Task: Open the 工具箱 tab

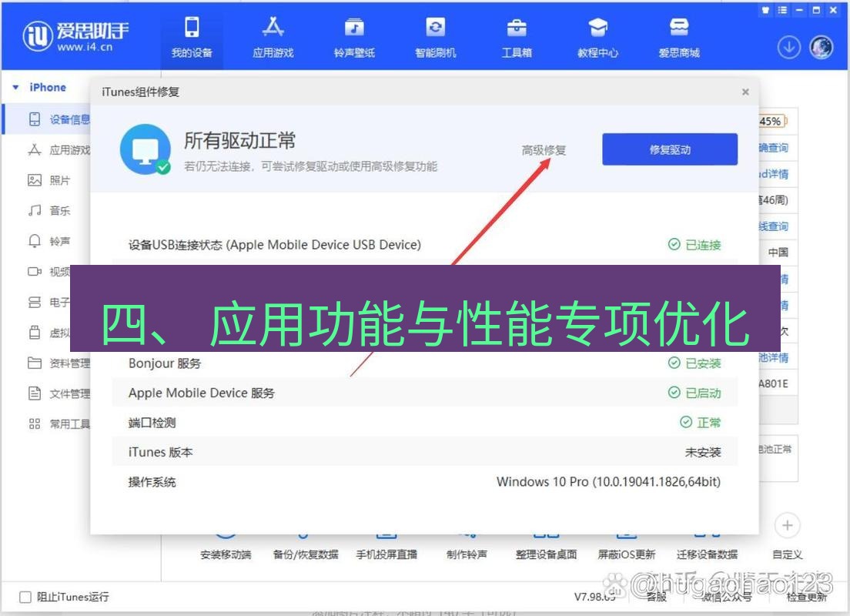Action: click(x=517, y=37)
